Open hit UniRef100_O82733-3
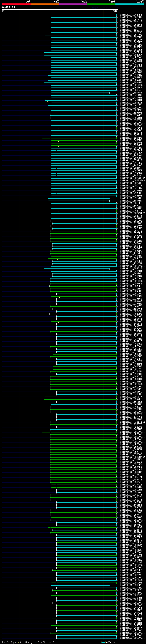This screenshot has height=644, width=146. (x=132, y=181)
